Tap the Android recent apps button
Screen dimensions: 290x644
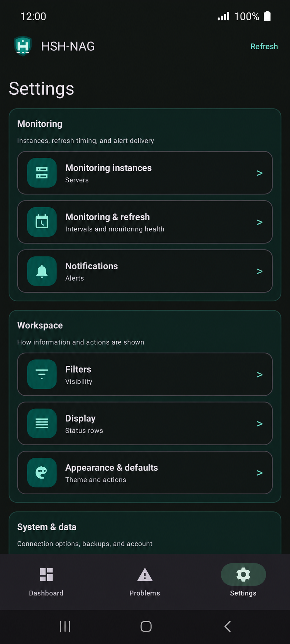point(65,626)
